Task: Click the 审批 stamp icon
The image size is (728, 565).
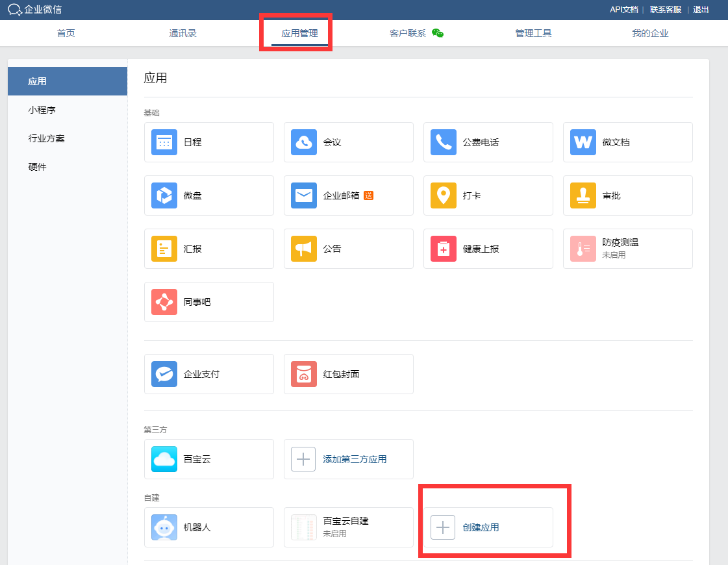Action: pyautogui.click(x=583, y=195)
